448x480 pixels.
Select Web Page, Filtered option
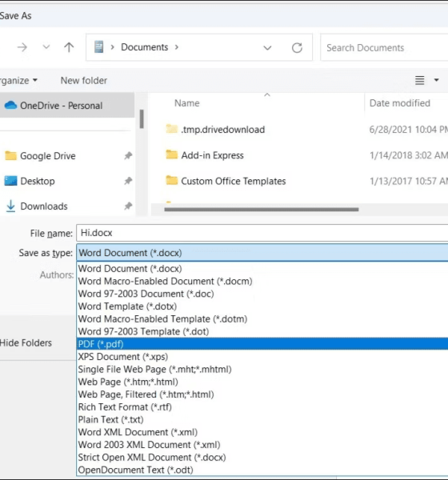coord(262,394)
